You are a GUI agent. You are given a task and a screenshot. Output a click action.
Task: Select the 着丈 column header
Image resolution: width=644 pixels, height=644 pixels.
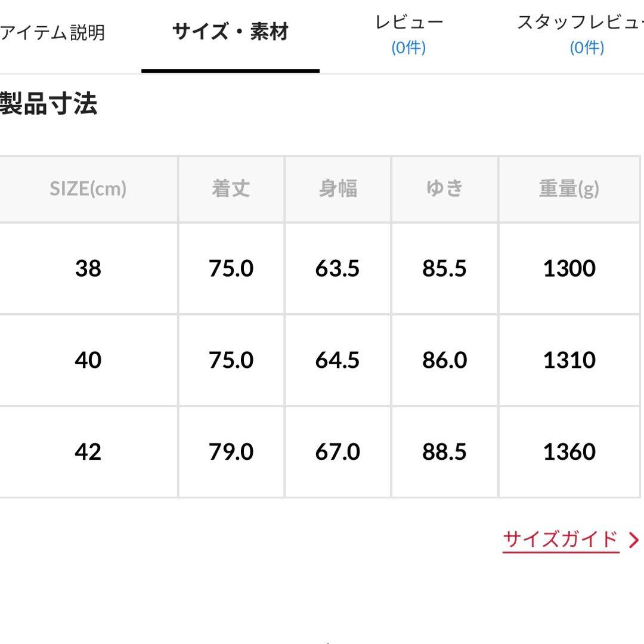click(x=230, y=189)
